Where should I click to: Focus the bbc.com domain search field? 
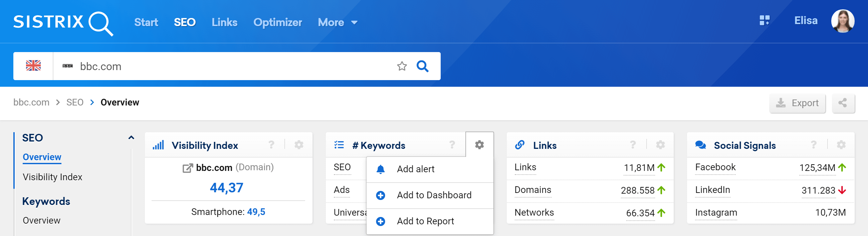[222, 66]
